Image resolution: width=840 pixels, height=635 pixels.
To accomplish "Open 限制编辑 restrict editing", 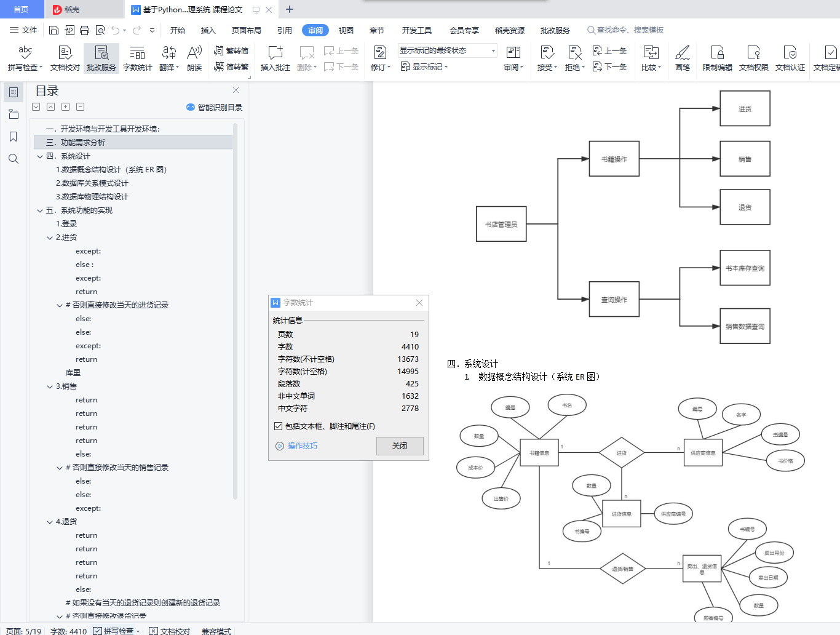I will (717, 58).
